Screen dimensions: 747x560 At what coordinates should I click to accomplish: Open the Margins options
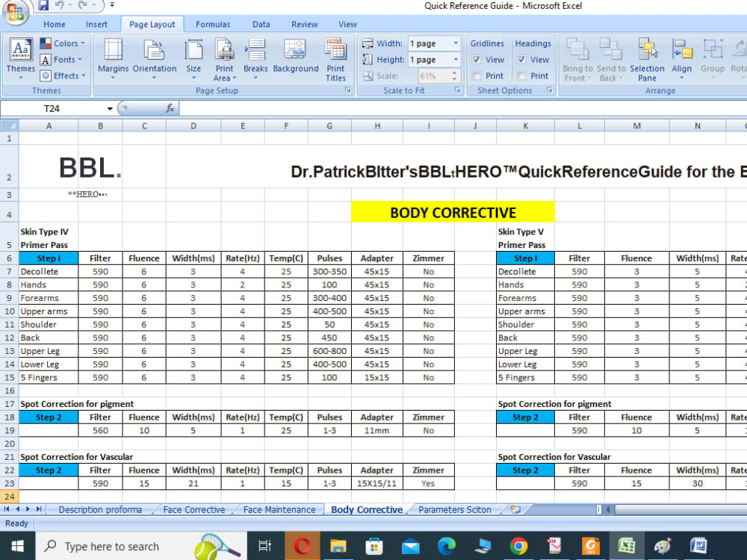coord(113,59)
